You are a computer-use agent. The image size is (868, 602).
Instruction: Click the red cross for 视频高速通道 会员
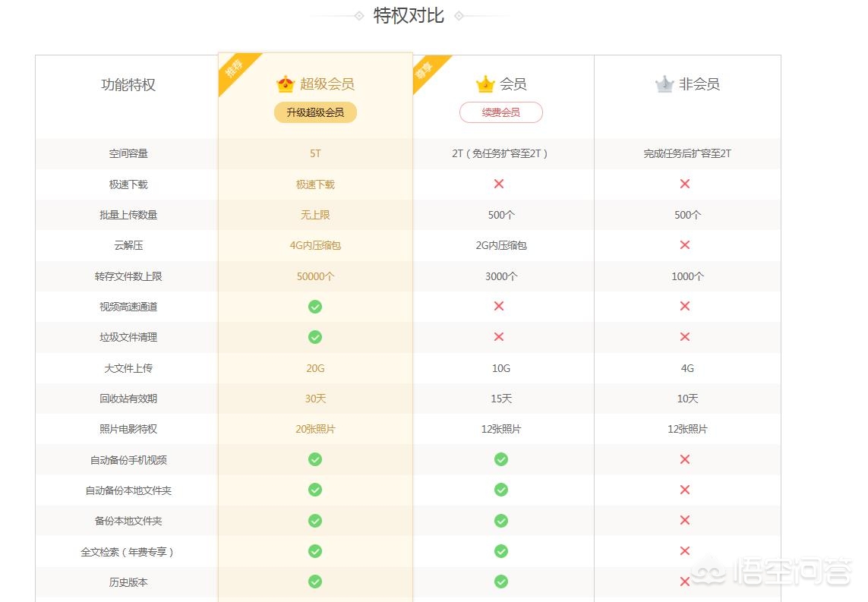(499, 306)
